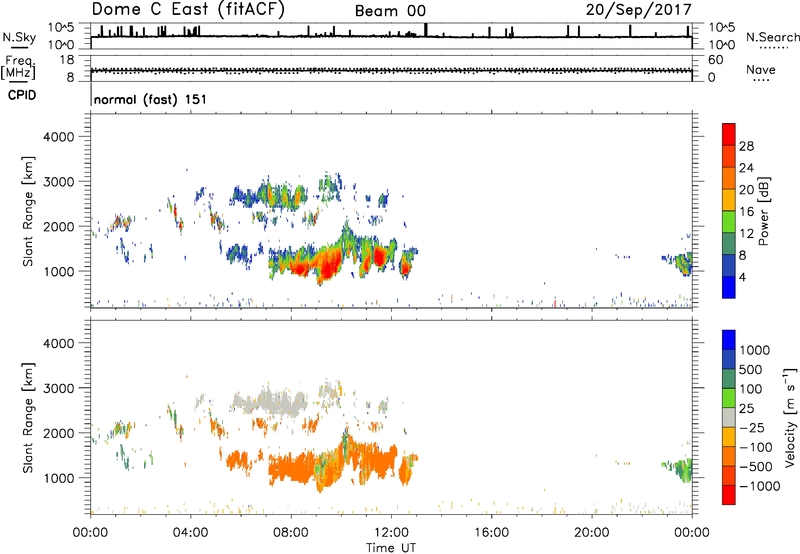Click the 'CPID' label
Image resolution: width=800 pixels, height=554 pixels.
click(x=22, y=95)
